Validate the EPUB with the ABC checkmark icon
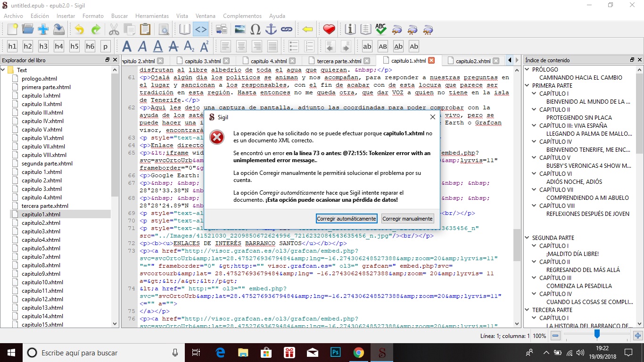The width and height of the screenshot is (644, 362). click(x=381, y=29)
